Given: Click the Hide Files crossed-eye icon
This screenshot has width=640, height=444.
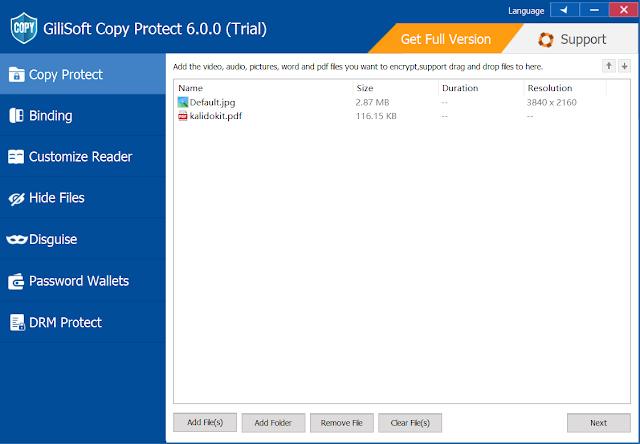Looking at the screenshot, I should click(16, 198).
